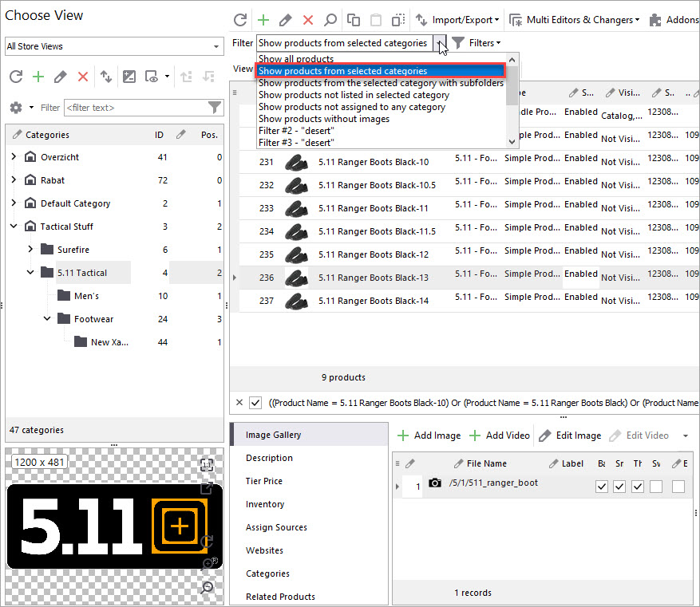Expand the 511_ranger_boot image row
Screen dimensions: 700x607
[x=397, y=486]
